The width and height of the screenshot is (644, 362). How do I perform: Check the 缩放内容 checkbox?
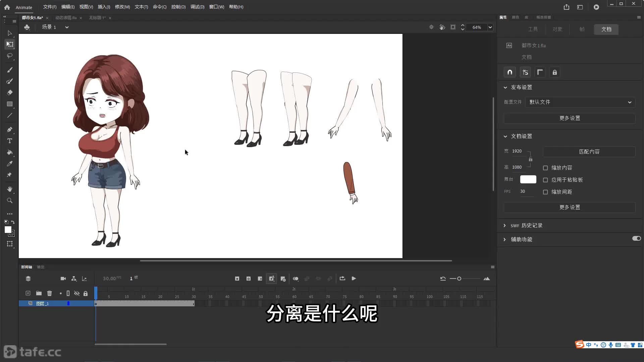point(545,168)
